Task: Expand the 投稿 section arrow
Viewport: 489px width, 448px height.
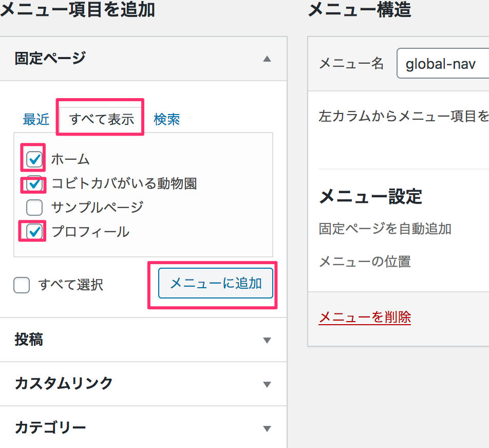Action: pos(267,340)
